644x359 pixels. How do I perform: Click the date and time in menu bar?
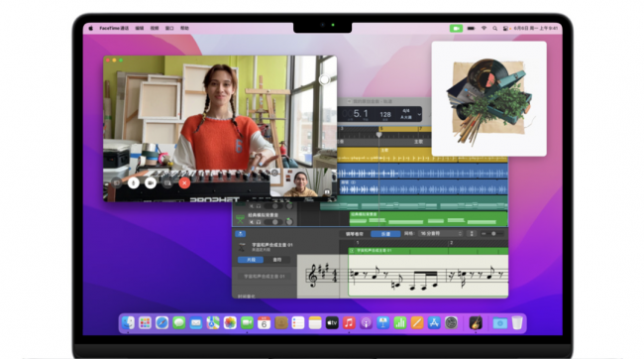[x=536, y=29]
